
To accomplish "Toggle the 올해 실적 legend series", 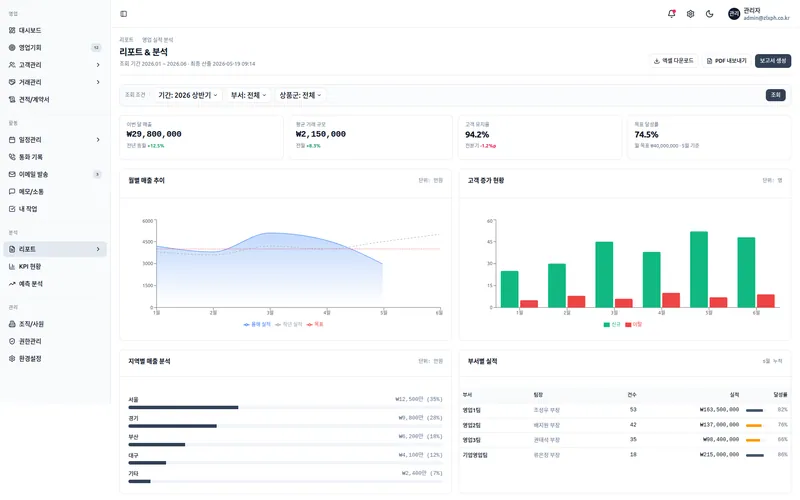I will point(257,324).
